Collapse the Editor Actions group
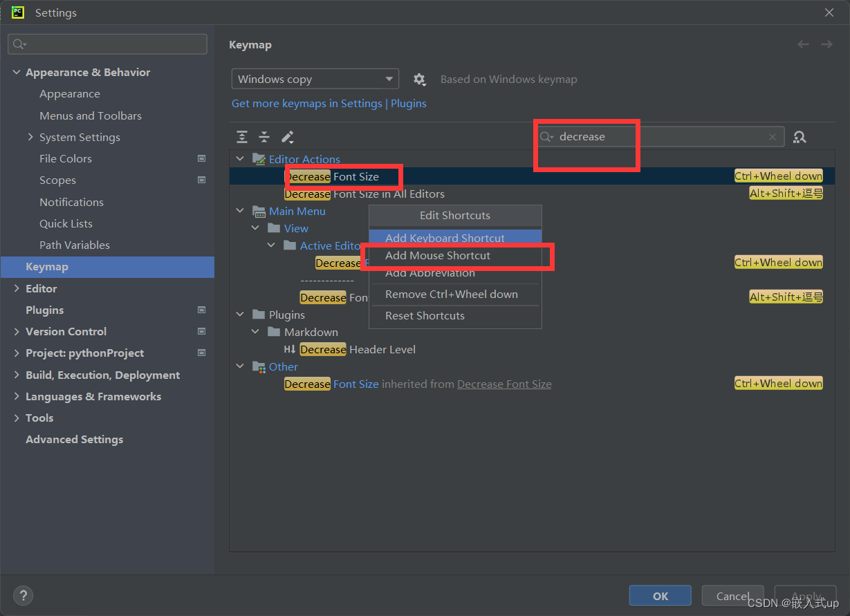Viewport: 850px width, 616px height. click(x=240, y=159)
